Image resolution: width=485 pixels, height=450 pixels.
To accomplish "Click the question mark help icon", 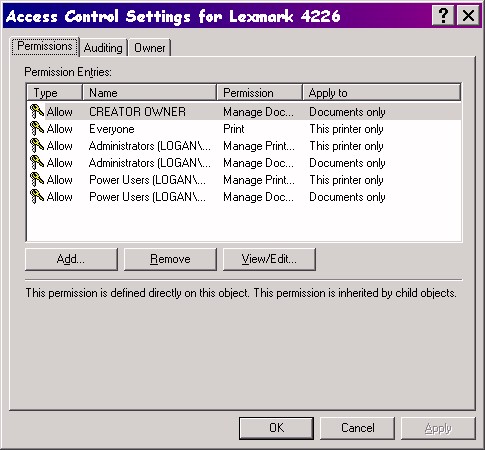I will (443, 15).
